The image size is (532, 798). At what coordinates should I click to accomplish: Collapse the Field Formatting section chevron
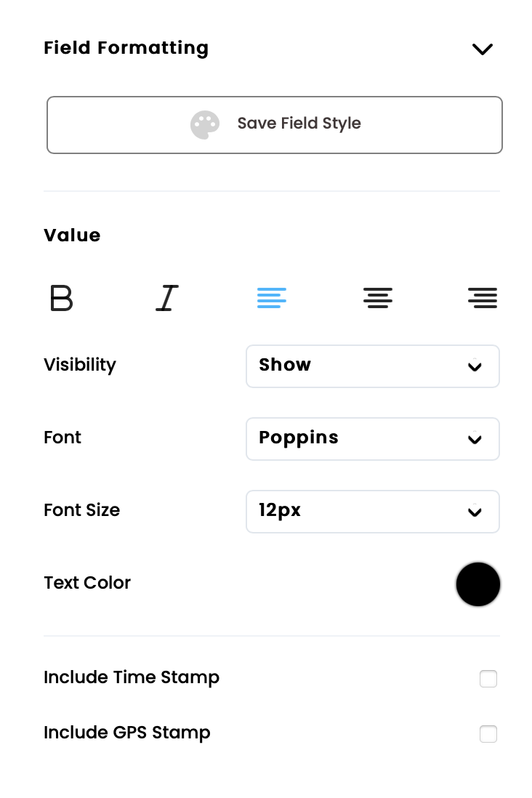pos(483,49)
